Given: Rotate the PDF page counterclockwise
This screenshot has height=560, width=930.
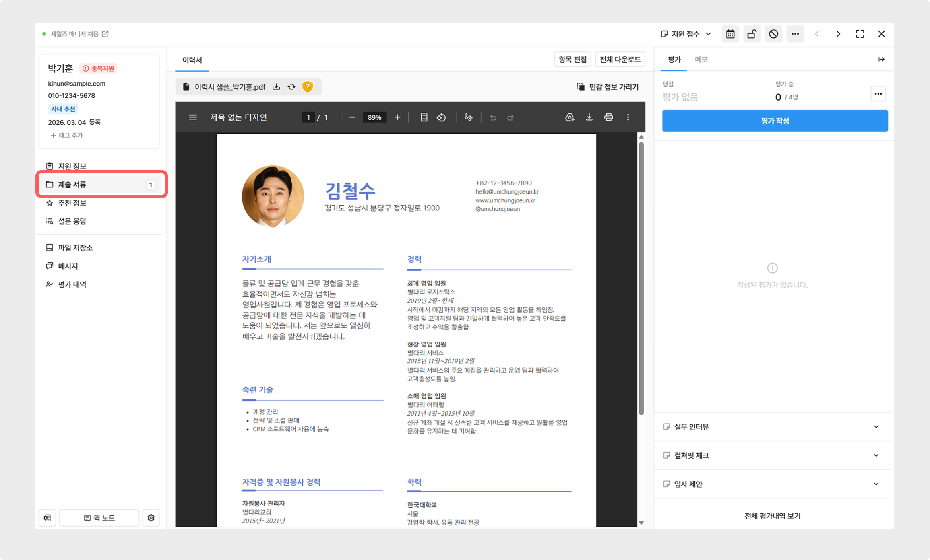Looking at the screenshot, I should 441,117.
